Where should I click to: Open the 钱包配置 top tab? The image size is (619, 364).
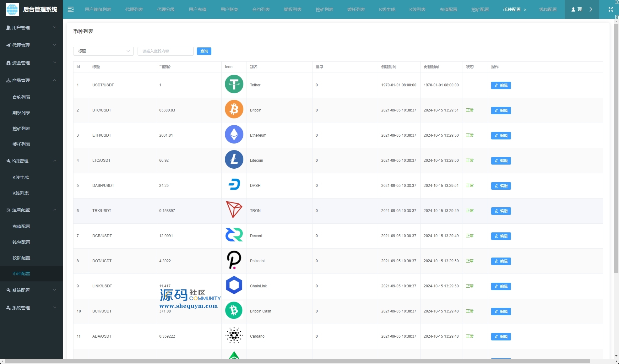point(548,9)
